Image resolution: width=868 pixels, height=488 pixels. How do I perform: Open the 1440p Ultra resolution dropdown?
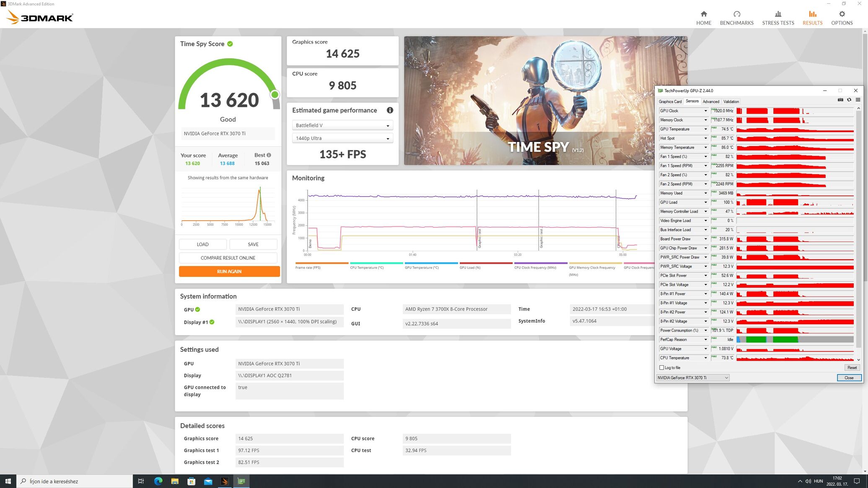[x=342, y=138]
